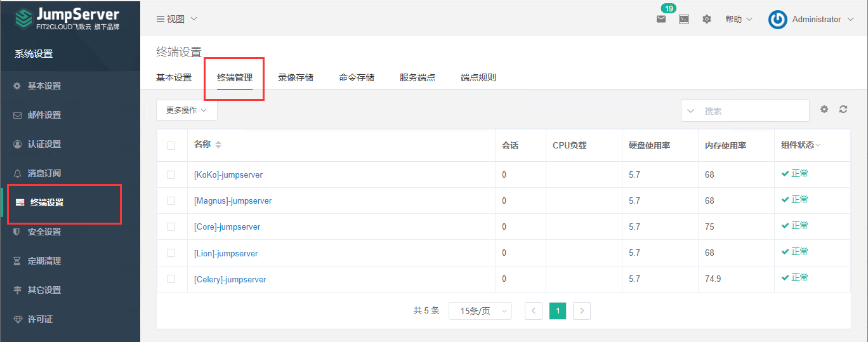Go to the previous page arrow
Viewport: 868px width, 342px height.
534,311
